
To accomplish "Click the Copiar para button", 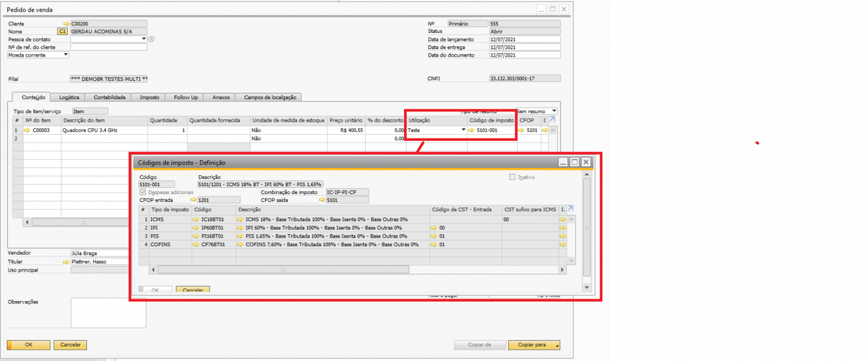I will coord(534,345).
